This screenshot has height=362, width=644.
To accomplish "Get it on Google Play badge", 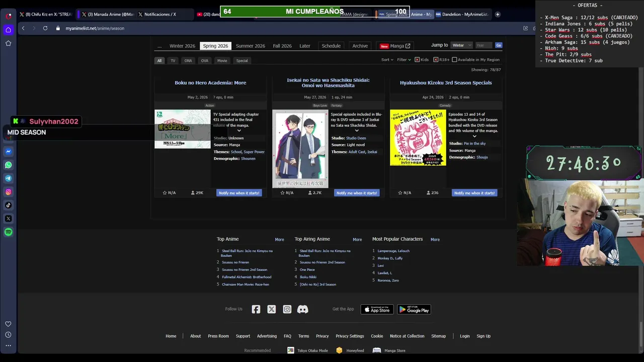I will click(414, 309).
